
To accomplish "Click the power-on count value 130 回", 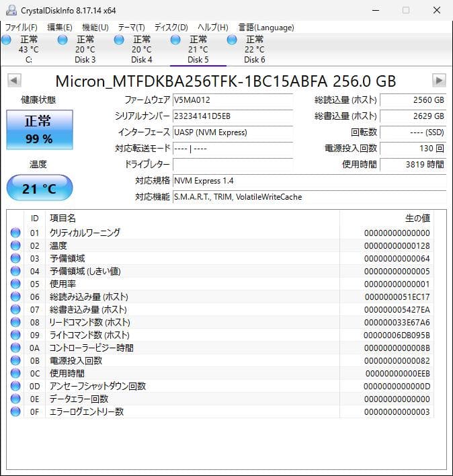I will [413, 149].
